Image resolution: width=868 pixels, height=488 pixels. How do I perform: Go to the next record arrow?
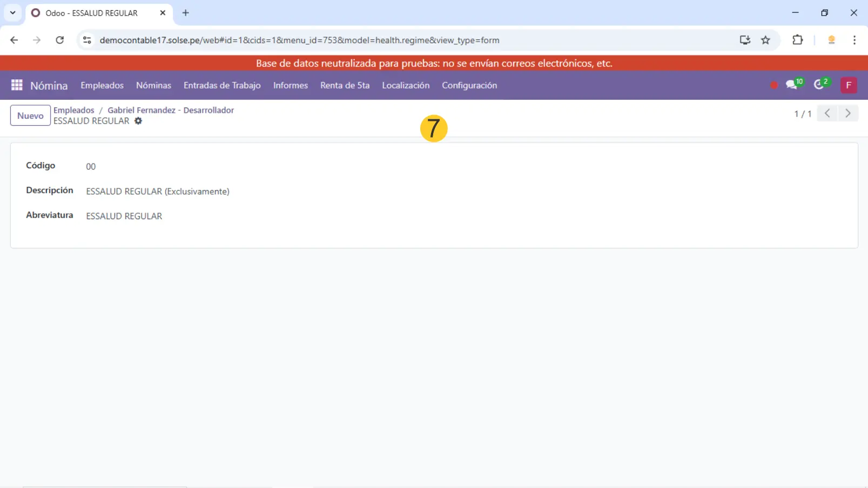847,113
